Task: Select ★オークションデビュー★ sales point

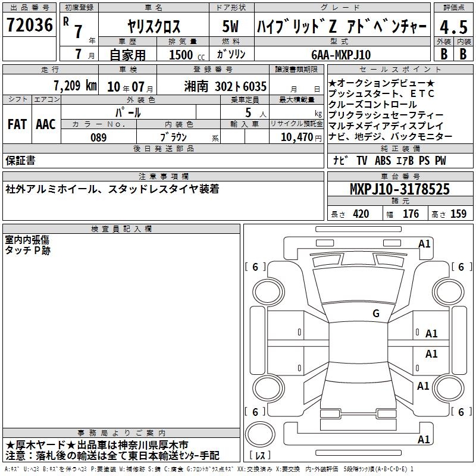Action: (381, 83)
